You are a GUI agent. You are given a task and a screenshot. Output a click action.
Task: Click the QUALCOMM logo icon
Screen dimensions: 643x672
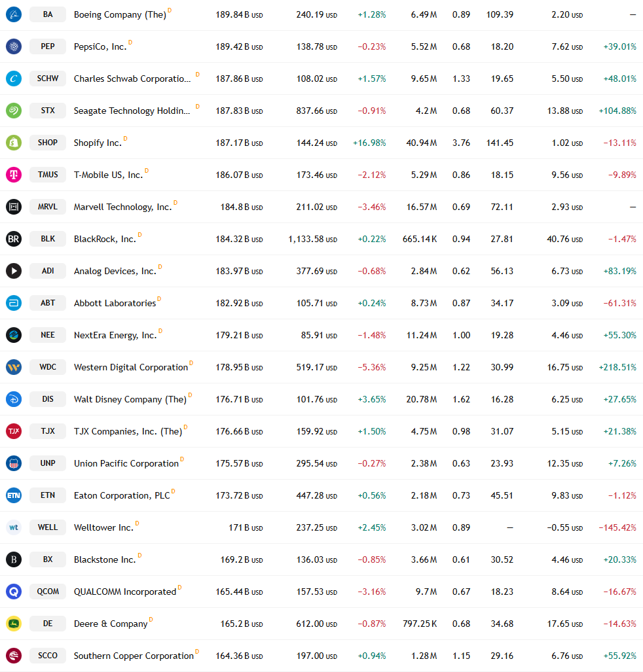[x=14, y=592]
